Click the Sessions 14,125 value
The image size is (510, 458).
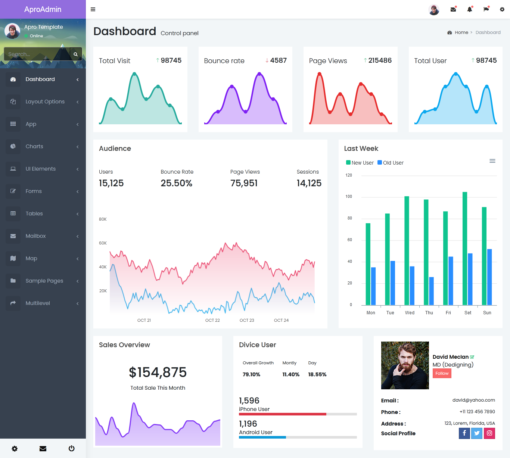(x=309, y=183)
